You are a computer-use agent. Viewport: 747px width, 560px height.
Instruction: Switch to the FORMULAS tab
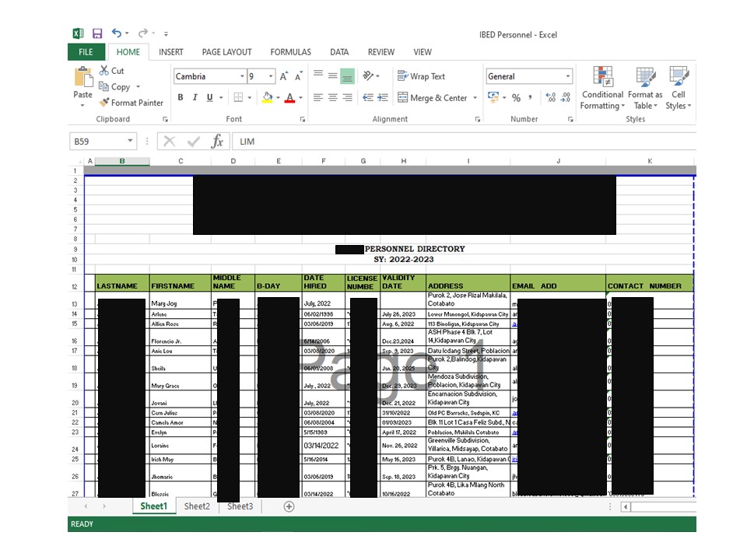point(290,52)
